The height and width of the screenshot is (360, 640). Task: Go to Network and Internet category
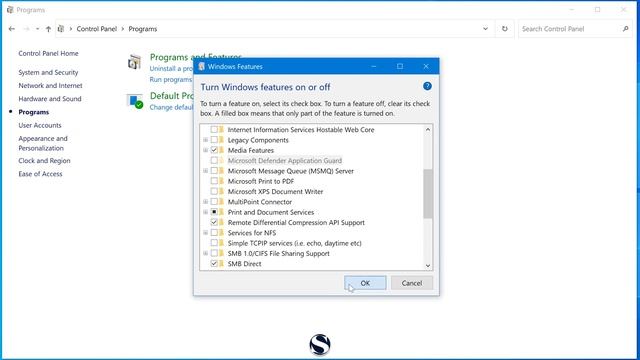point(50,86)
